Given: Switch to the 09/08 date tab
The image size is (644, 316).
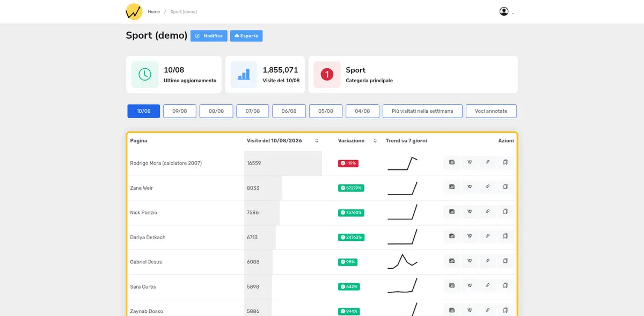Looking at the screenshot, I should click(180, 111).
